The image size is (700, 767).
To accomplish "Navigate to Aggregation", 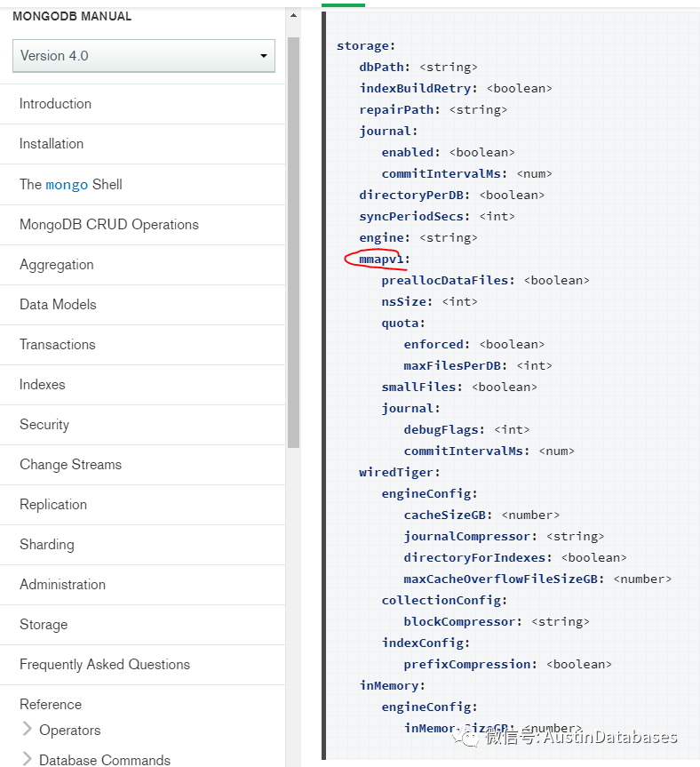I will coord(57,265).
